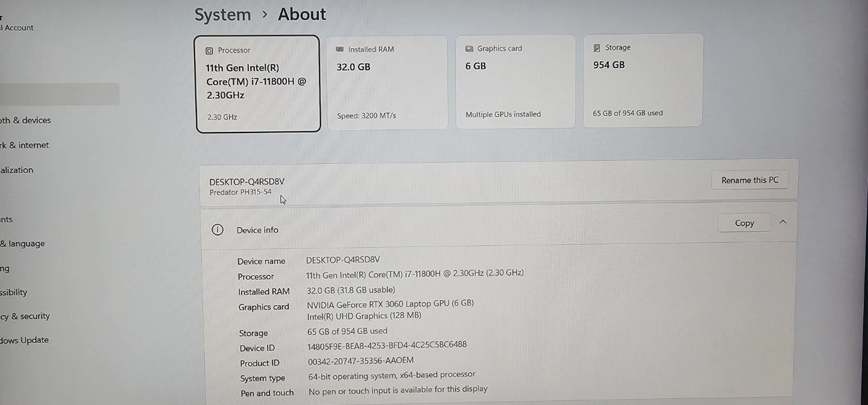Click the System type label
Screen dimensions: 868x405
[262, 378]
